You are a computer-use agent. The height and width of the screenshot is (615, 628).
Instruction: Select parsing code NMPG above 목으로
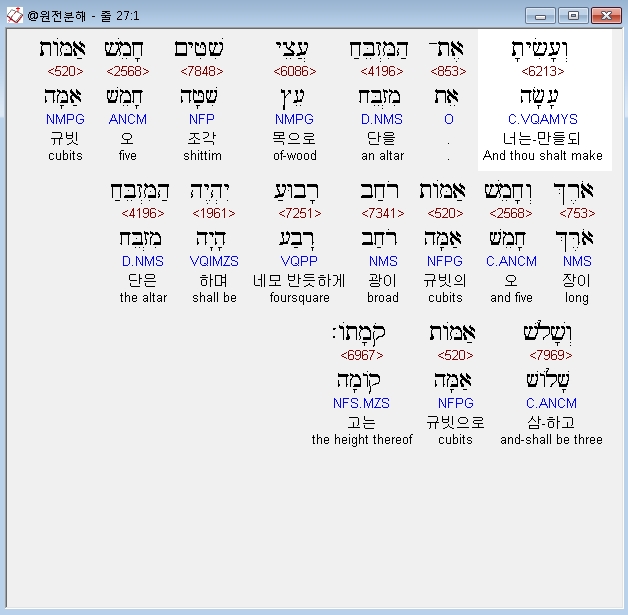coord(294,119)
